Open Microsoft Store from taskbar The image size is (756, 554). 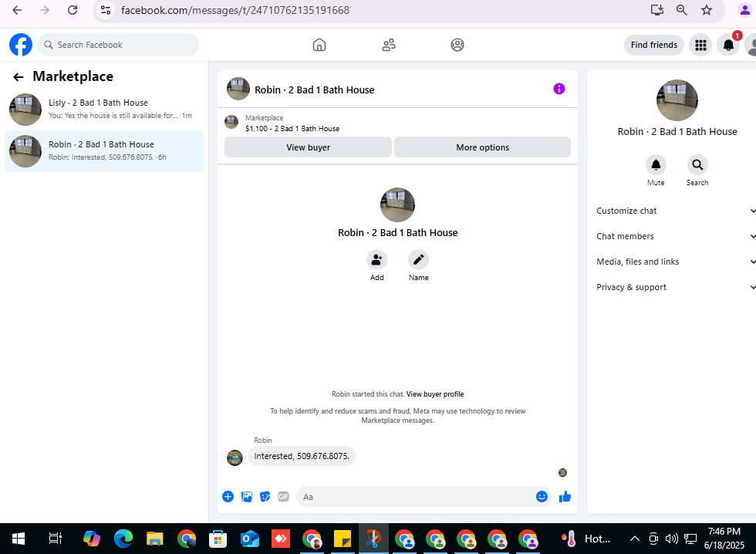tap(218, 539)
